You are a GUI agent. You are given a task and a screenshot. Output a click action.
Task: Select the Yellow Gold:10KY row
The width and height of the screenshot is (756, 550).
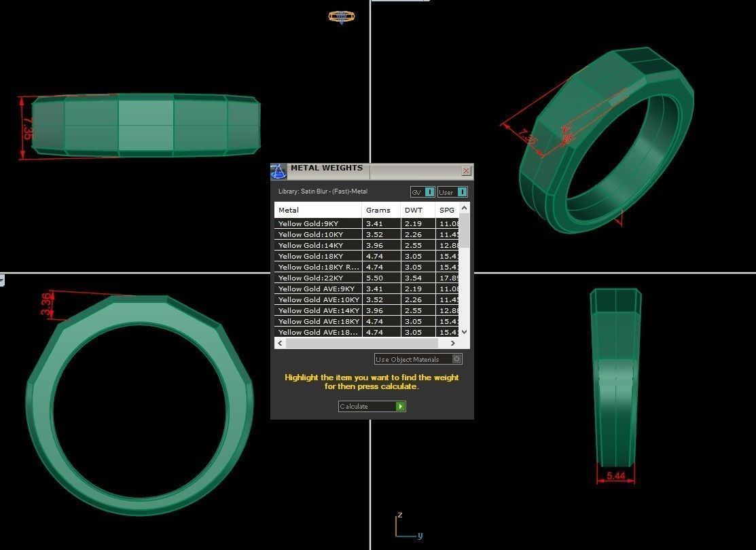366,235
